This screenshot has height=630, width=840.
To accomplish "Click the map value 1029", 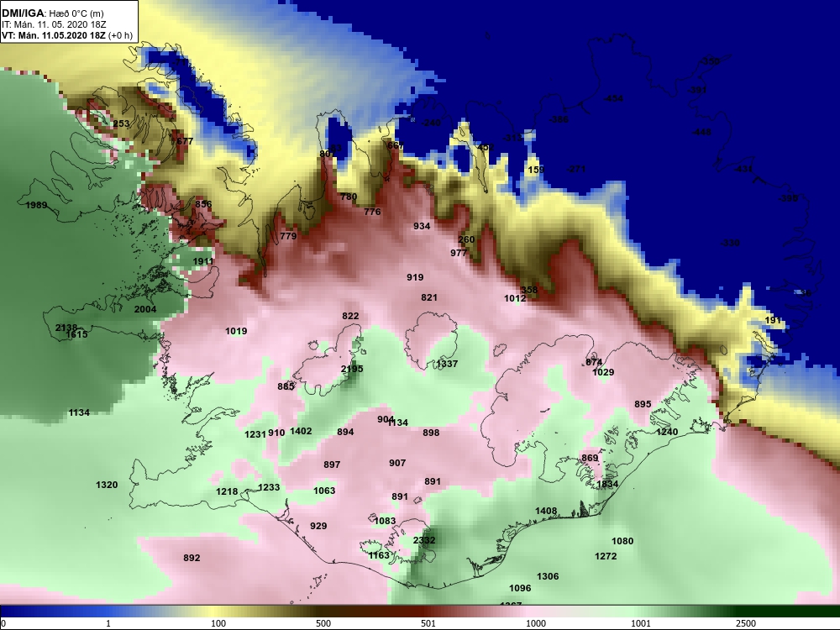I will pos(603,372).
